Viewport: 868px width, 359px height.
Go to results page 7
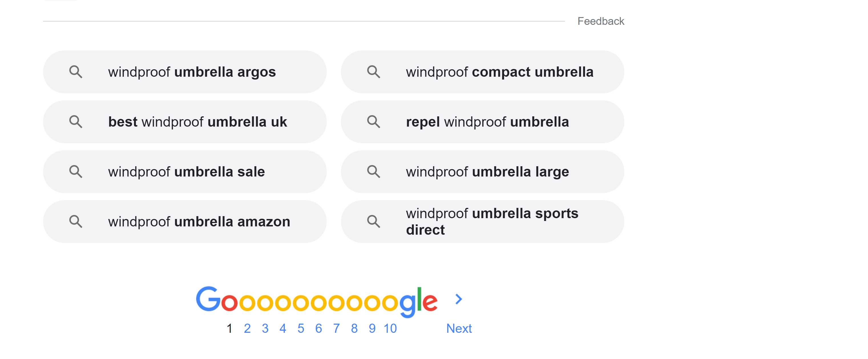(x=336, y=328)
